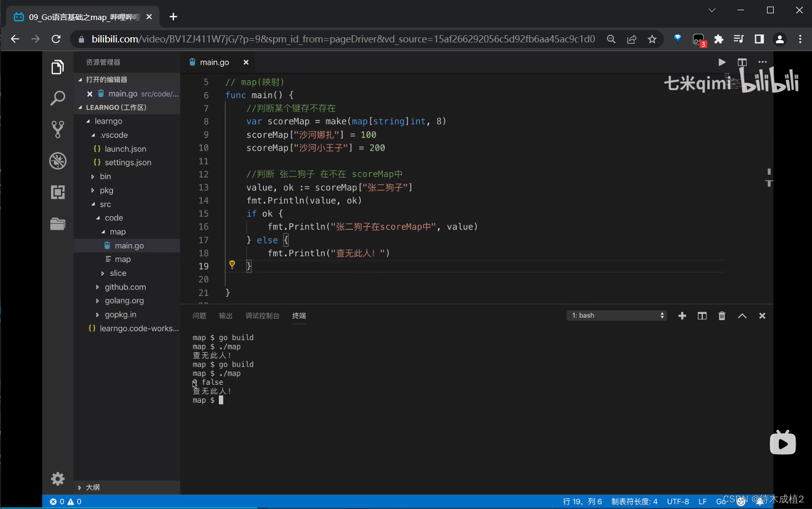The width and height of the screenshot is (812, 509).
Task: Play the video with Bilibili play button
Action: (x=783, y=442)
